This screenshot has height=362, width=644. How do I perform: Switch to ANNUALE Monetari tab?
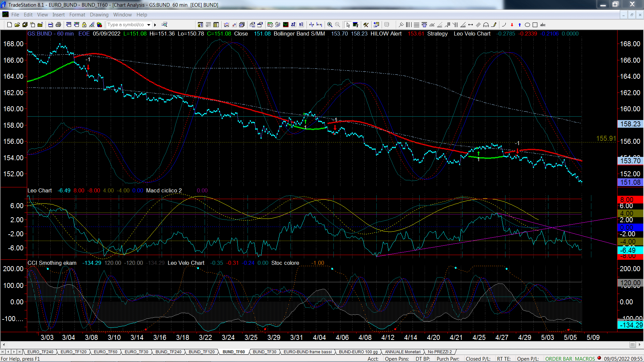pos(402,352)
